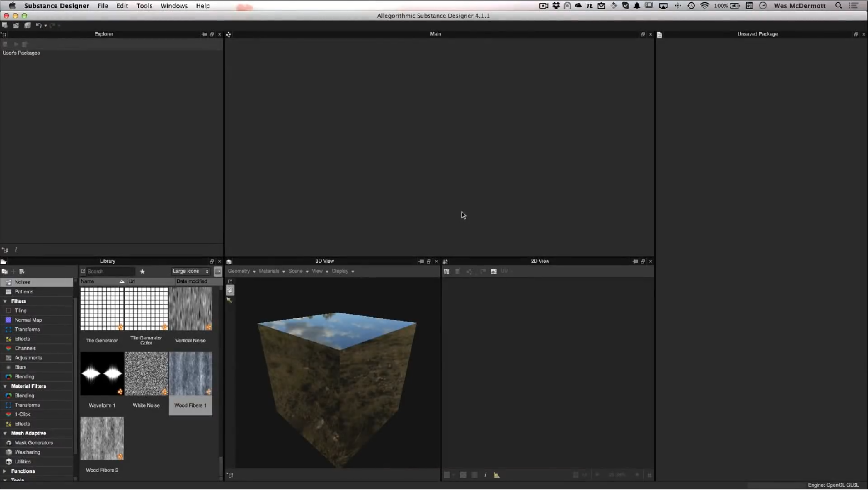
Task: Toggle the library thumbnail display button
Action: pos(218,272)
